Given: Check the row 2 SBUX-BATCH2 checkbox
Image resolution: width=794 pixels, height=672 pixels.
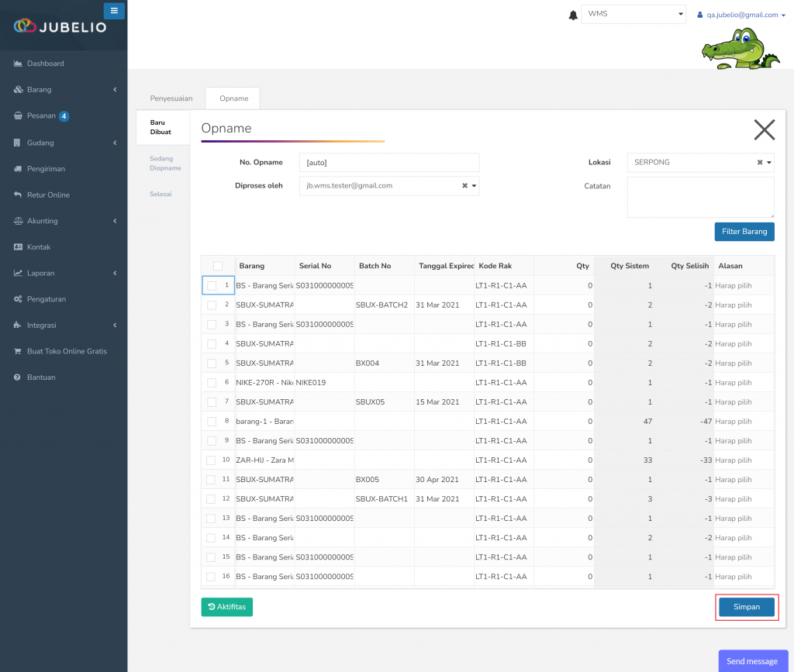Looking at the screenshot, I should (212, 305).
